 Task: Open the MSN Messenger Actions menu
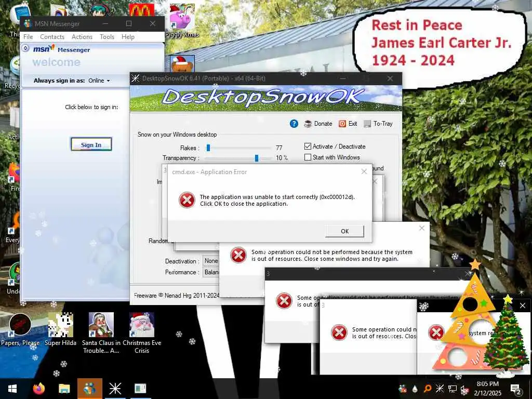[x=82, y=37]
